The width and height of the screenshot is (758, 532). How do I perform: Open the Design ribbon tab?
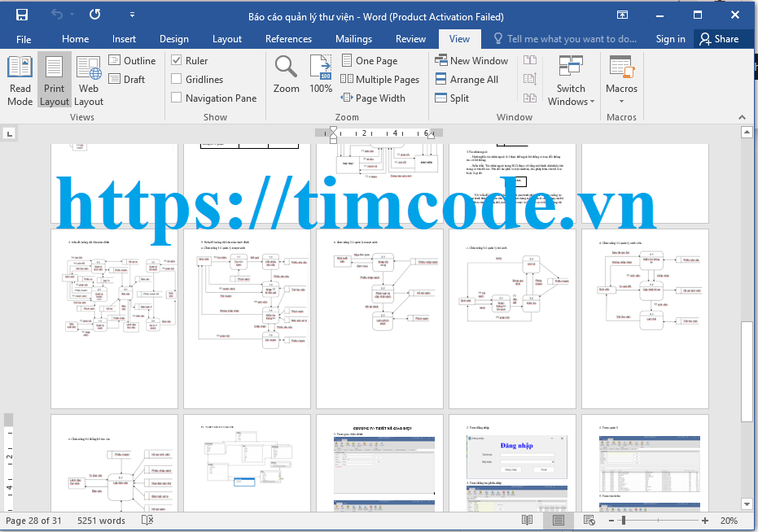coord(174,38)
